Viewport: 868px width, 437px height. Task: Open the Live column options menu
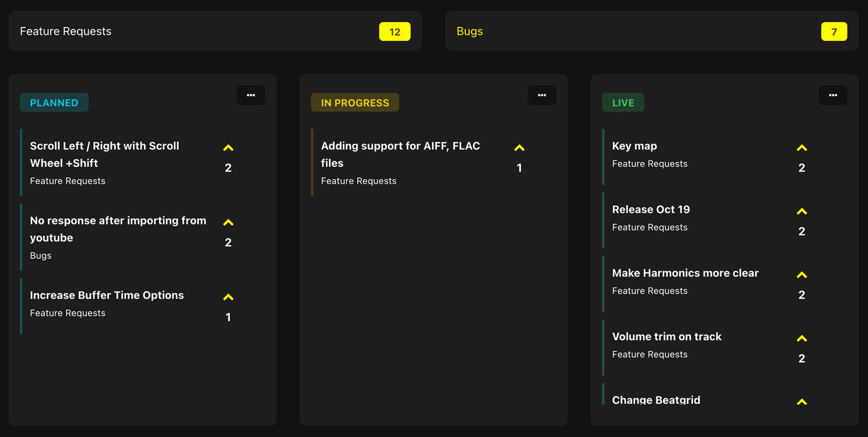[x=833, y=95]
